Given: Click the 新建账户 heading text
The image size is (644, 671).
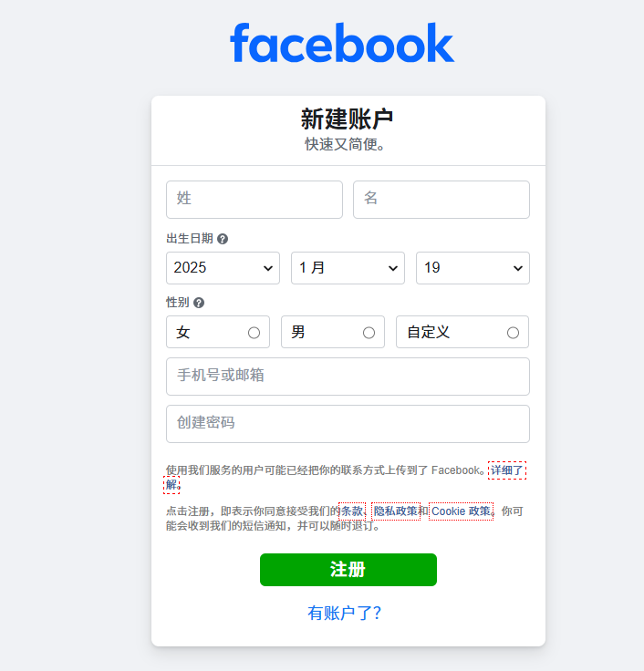Looking at the screenshot, I should (x=347, y=119).
